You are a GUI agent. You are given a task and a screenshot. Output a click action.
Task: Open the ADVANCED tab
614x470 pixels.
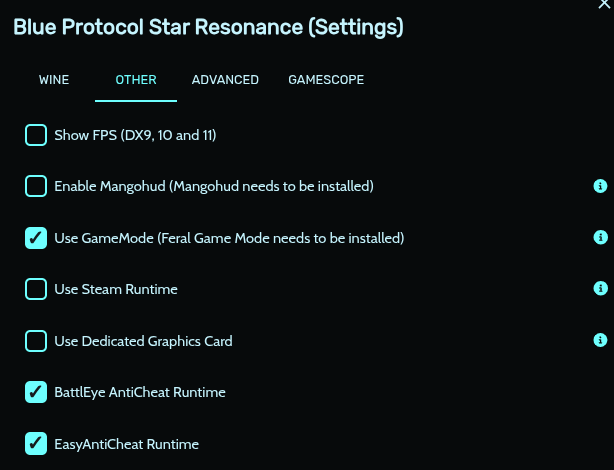pyautogui.click(x=225, y=80)
